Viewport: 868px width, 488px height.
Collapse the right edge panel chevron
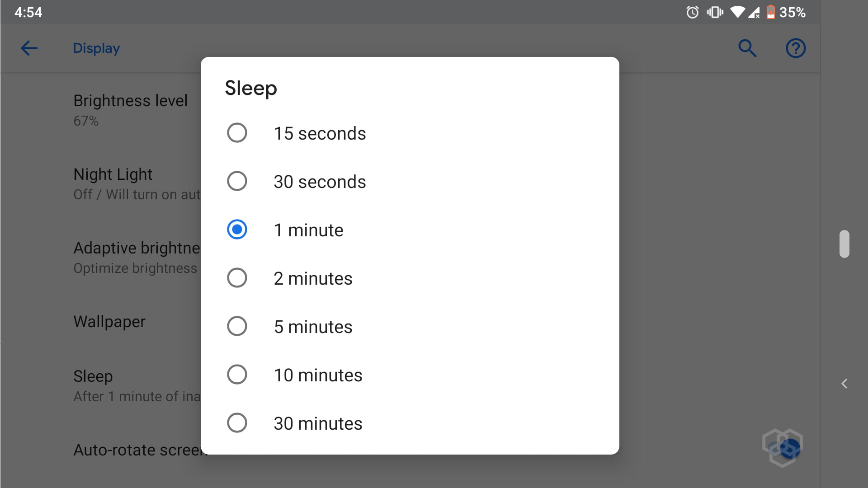pyautogui.click(x=844, y=384)
